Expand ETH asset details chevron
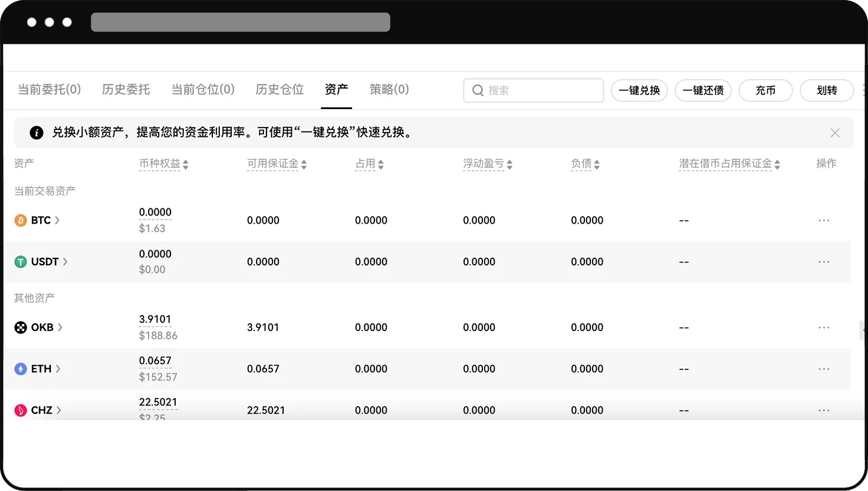Image resolution: width=868 pixels, height=491 pixels. [58, 369]
